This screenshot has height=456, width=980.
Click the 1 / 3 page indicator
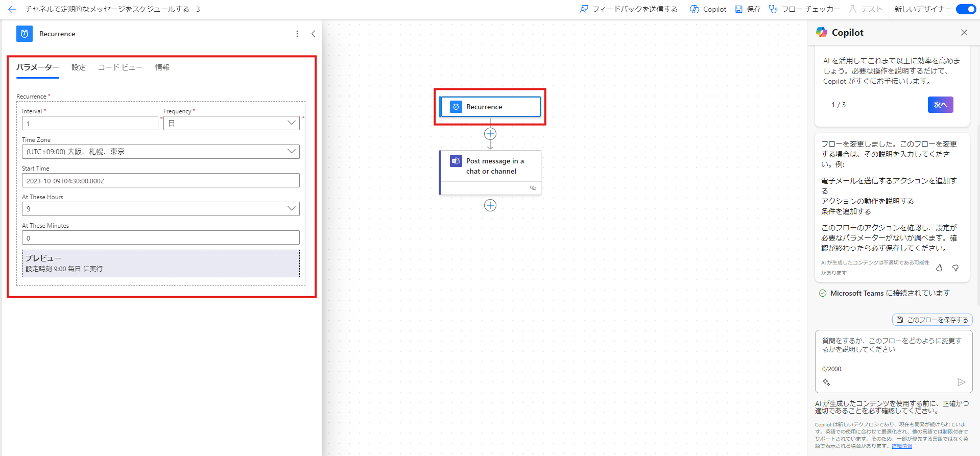click(839, 105)
